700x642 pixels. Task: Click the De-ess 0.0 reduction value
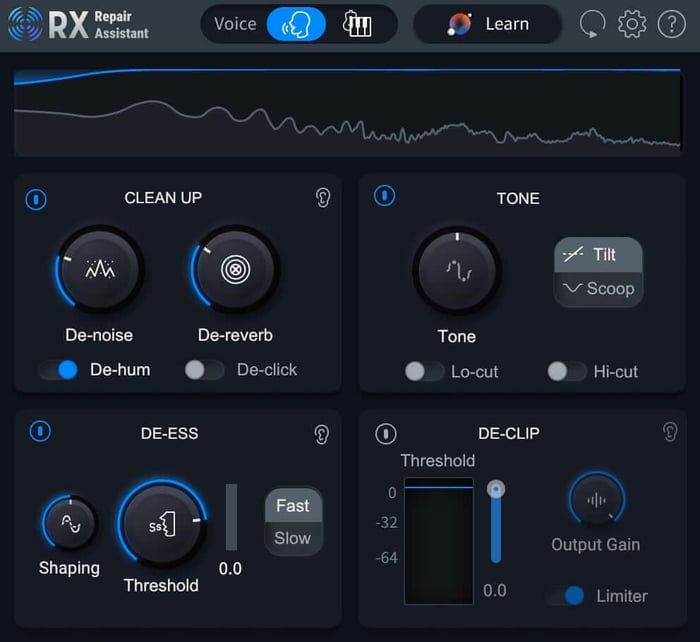pos(230,569)
